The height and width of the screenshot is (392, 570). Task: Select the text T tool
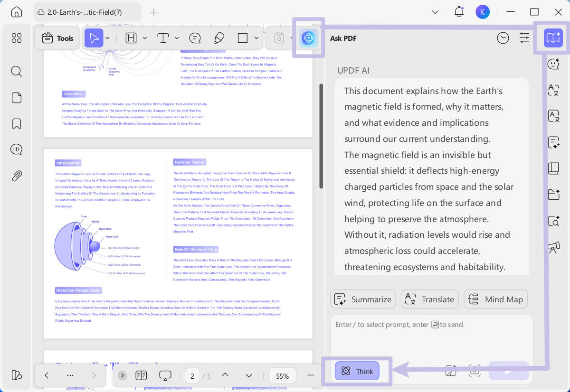click(163, 38)
